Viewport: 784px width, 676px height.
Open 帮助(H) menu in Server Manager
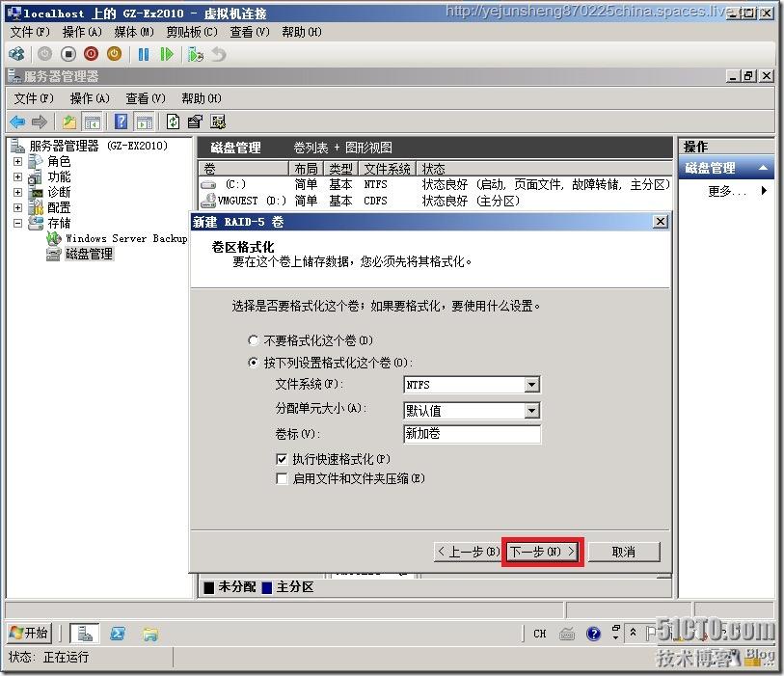point(202,98)
